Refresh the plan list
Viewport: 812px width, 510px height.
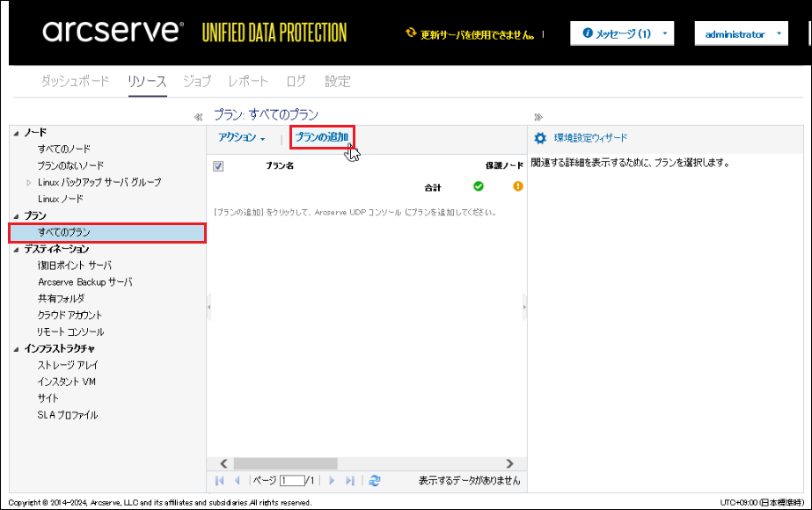click(375, 480)
